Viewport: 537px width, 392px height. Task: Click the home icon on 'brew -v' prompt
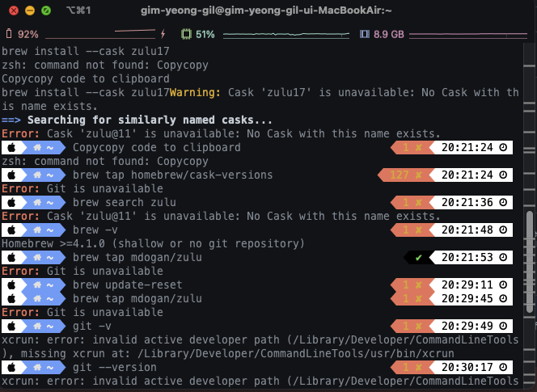pyautogui.click(x=37, y=230)
